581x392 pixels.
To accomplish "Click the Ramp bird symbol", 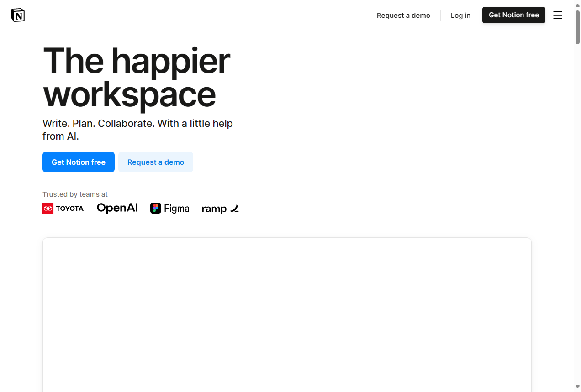I will tap(234, 209).
